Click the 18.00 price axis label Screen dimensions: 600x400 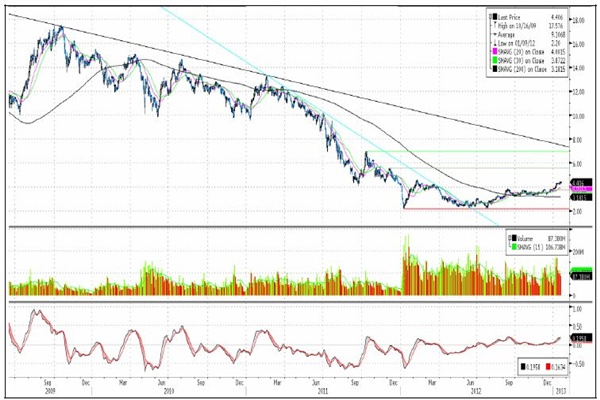[x=578, y=19]
